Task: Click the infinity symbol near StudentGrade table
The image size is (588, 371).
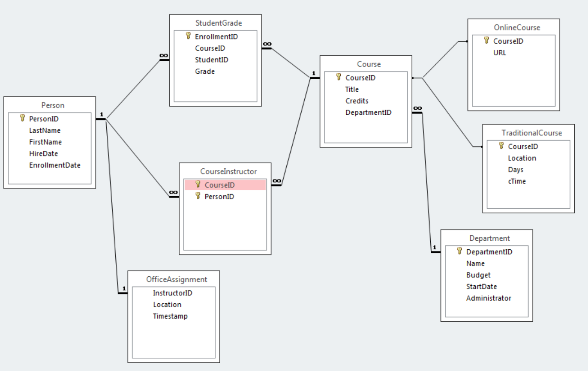Action: [163, 56]
